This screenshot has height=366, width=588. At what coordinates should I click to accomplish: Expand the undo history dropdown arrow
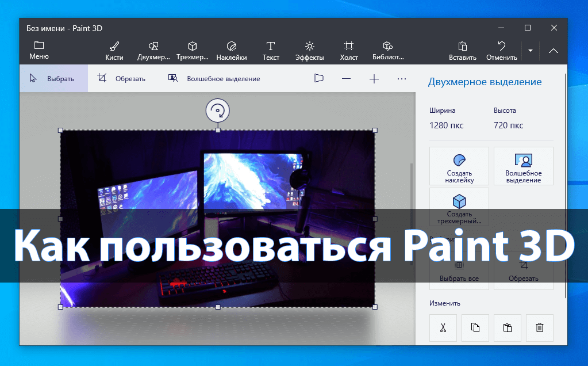pos(530,51)
